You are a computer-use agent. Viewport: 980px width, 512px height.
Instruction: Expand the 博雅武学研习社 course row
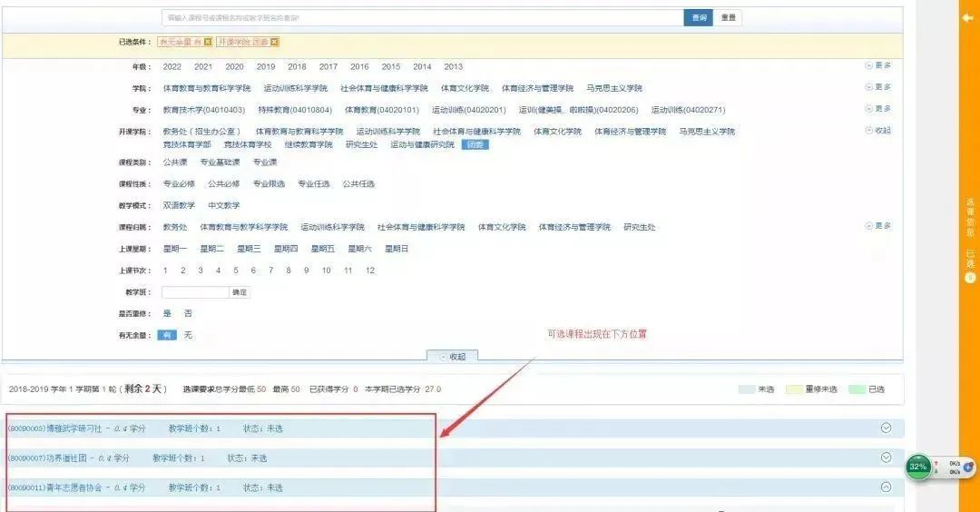[886, 428]
